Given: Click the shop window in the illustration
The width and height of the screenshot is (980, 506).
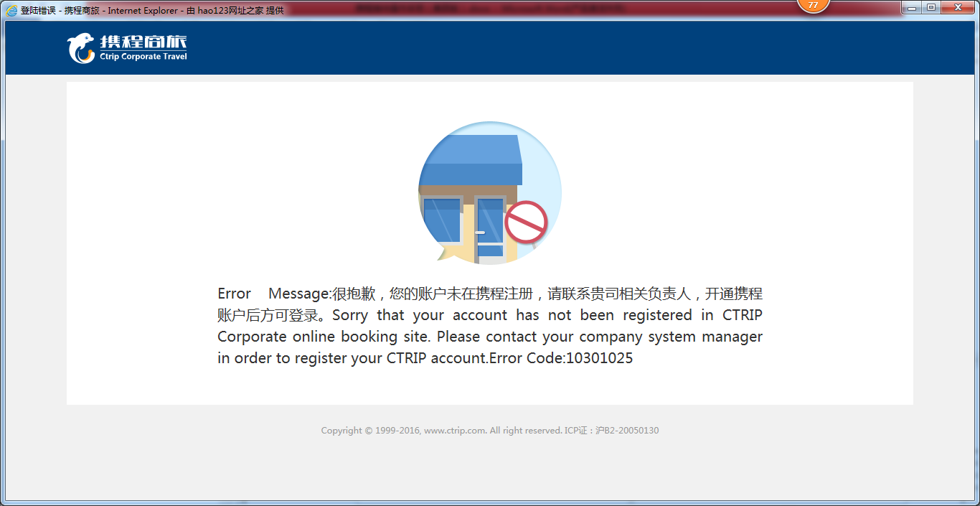Looking at the screenshot, I should (x=441, y=220).
